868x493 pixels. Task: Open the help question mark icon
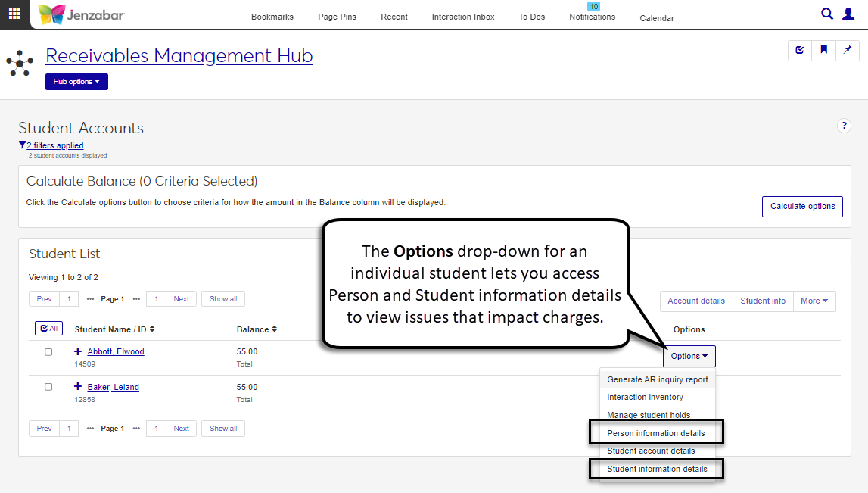(844, 126)
